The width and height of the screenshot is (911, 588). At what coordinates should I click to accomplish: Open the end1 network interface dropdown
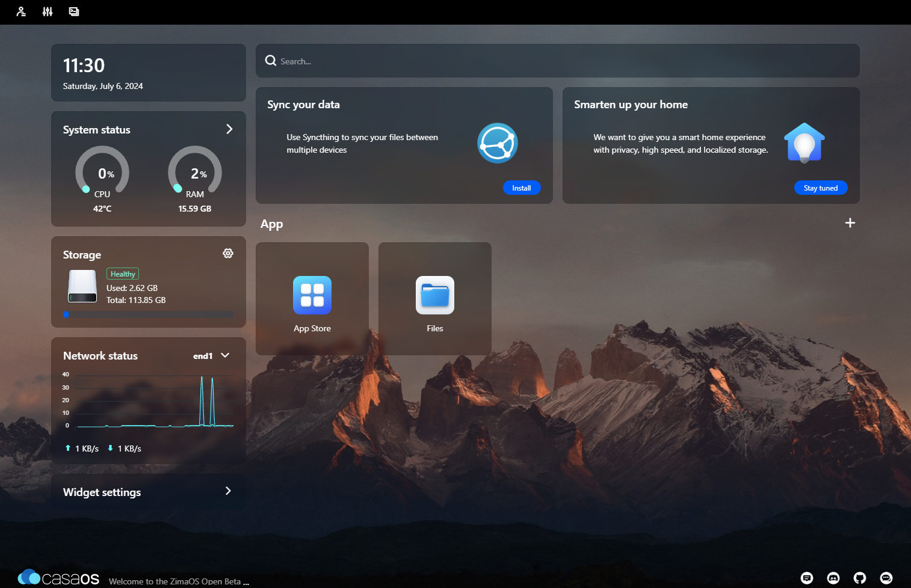click(x=211, y=356)
